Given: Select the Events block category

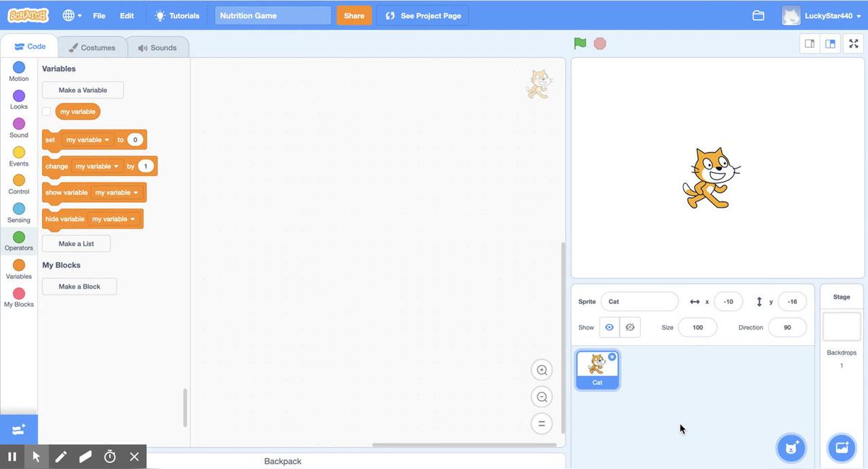Looking at the screenshot, I should pos(19,156).
